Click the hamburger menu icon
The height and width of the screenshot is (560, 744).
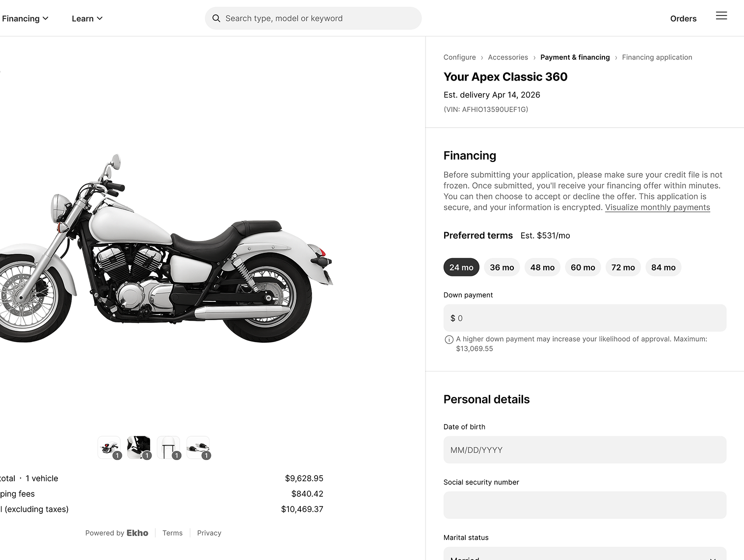721,16
